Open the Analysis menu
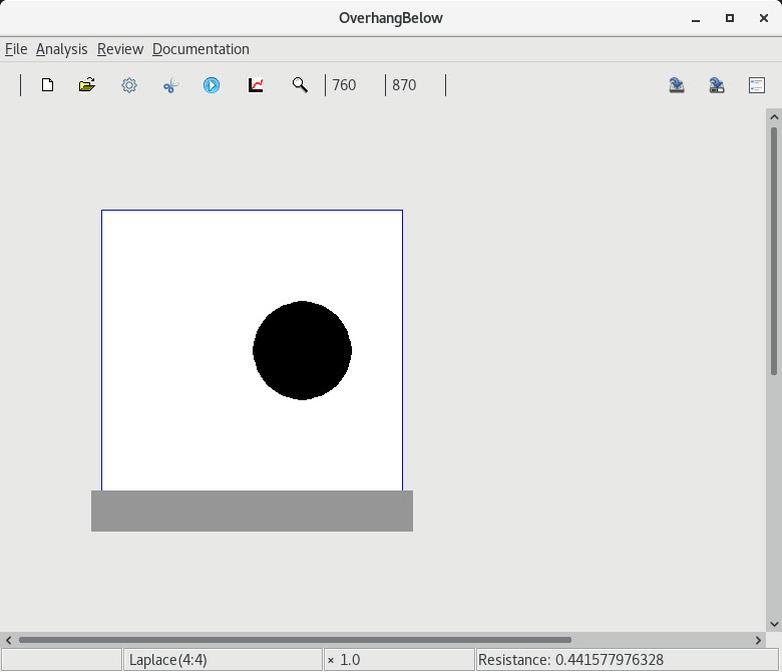Screen dimensions: 782x672 pos(61,49)
